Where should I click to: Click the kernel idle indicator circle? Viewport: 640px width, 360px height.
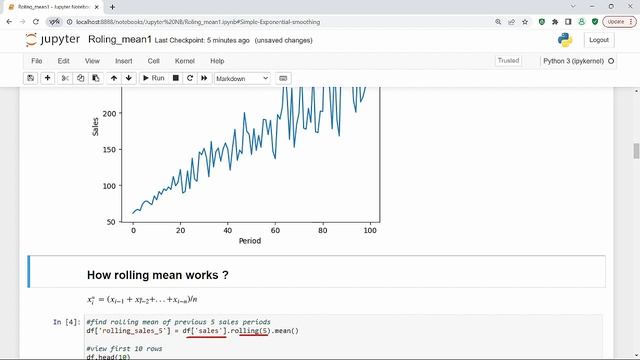pyautogui.click(x=611, y=61)
